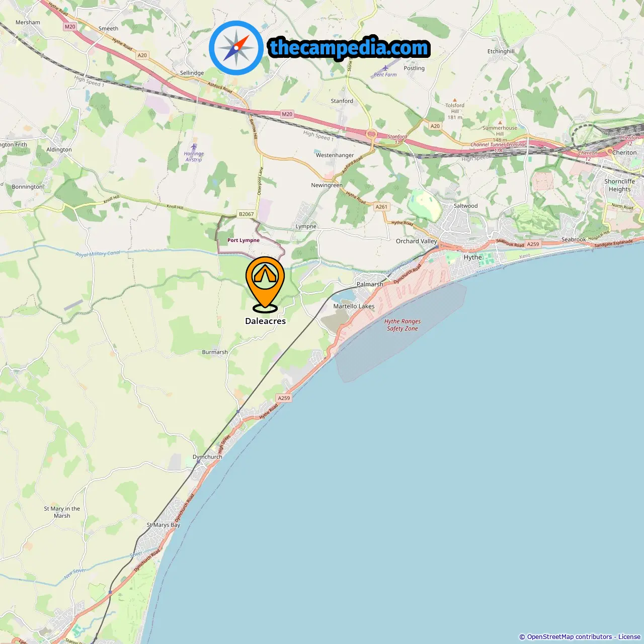The image size is (644, 644).
Task: Click the Pent Farm airfield icon
Action: click(385, 67)
